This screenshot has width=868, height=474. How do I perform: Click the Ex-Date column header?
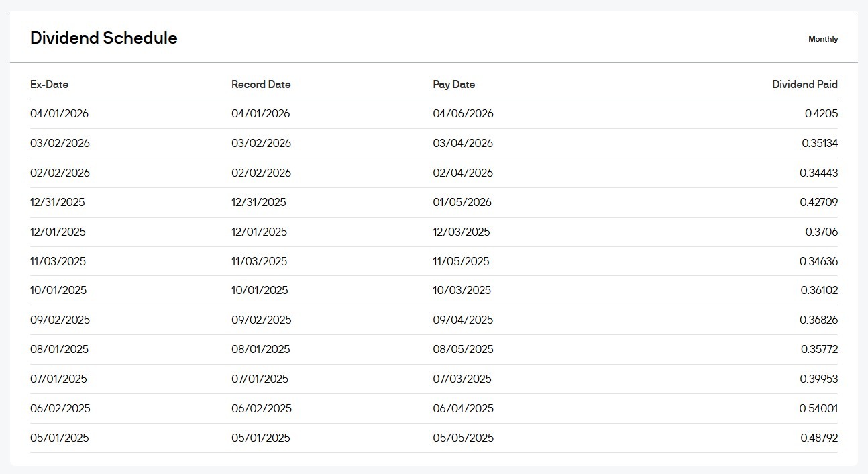(49, 85)
